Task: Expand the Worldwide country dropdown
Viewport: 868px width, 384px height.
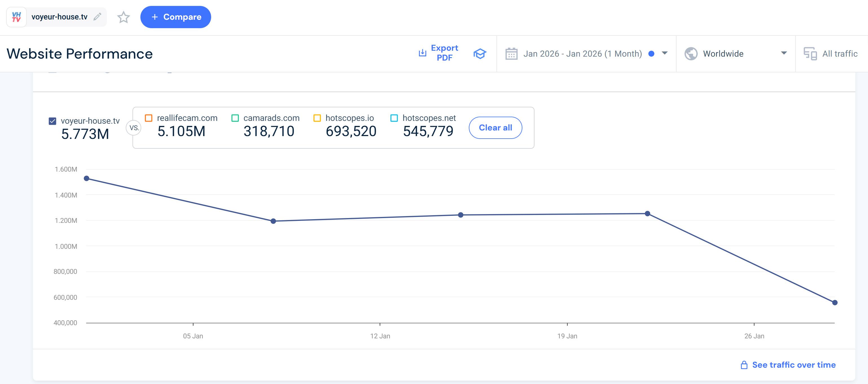Action: pos(784,53)
